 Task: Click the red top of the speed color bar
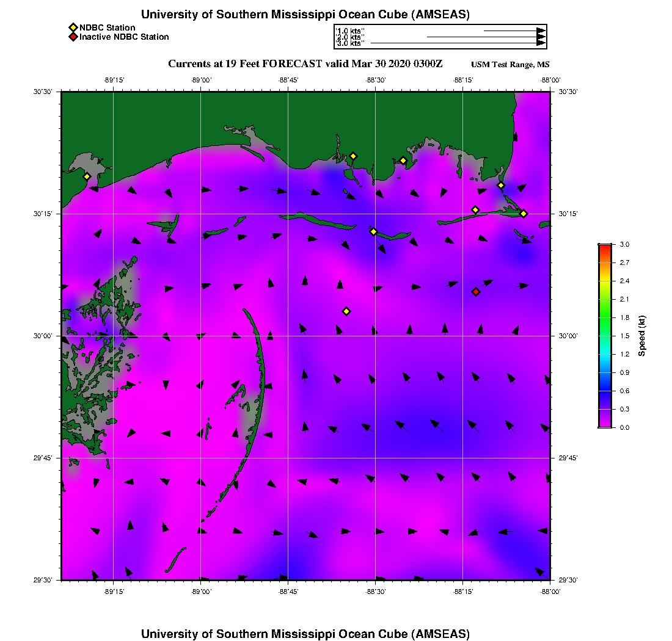[604, 247]
